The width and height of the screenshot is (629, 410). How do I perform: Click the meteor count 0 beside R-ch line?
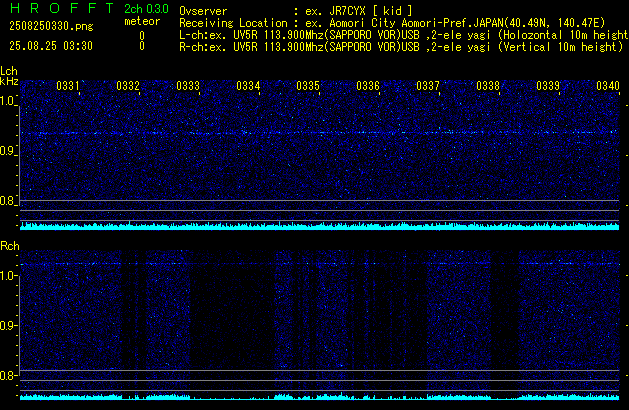pyautogui.click(x=142, y=46)
